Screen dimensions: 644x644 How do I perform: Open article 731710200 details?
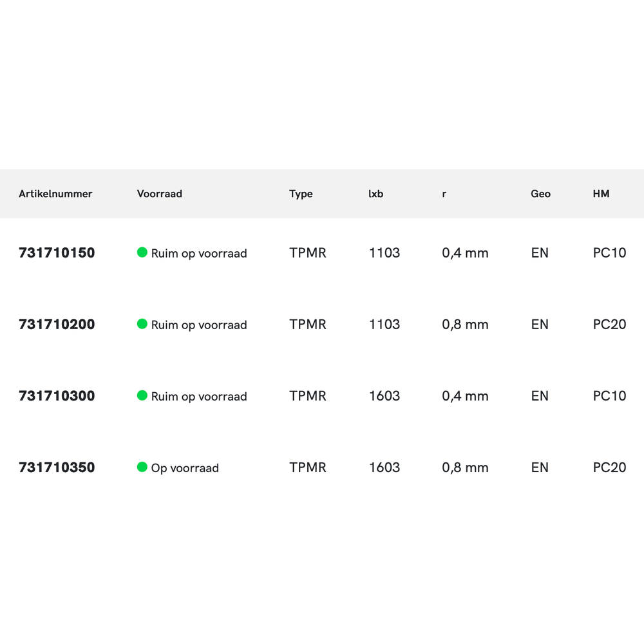(57, 325)
